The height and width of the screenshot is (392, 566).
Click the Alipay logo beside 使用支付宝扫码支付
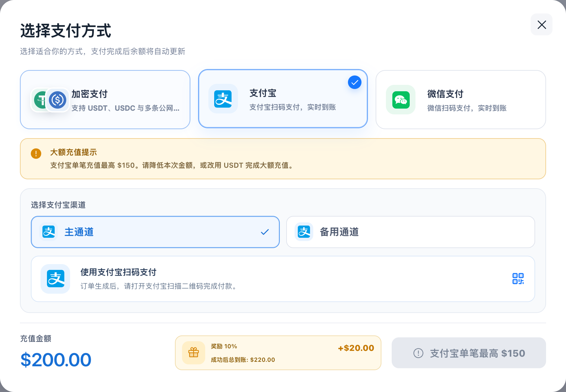[55, 279]
